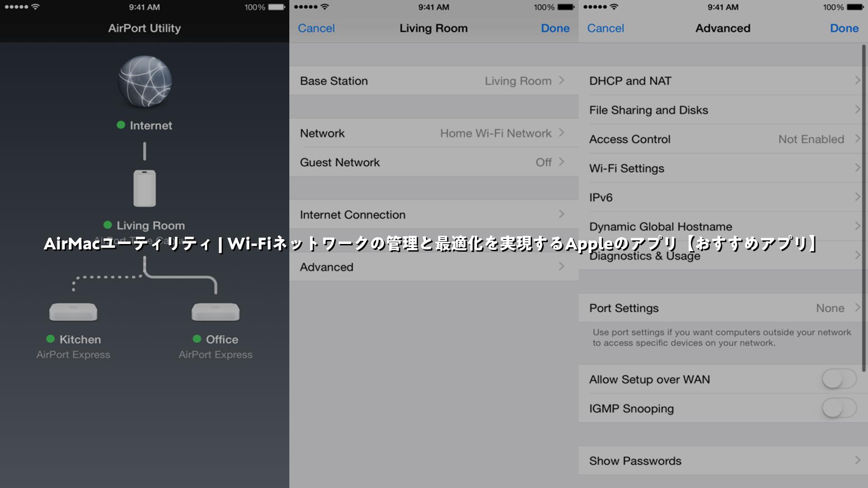Tap Done on the Living Room screen

click(555, 28)
